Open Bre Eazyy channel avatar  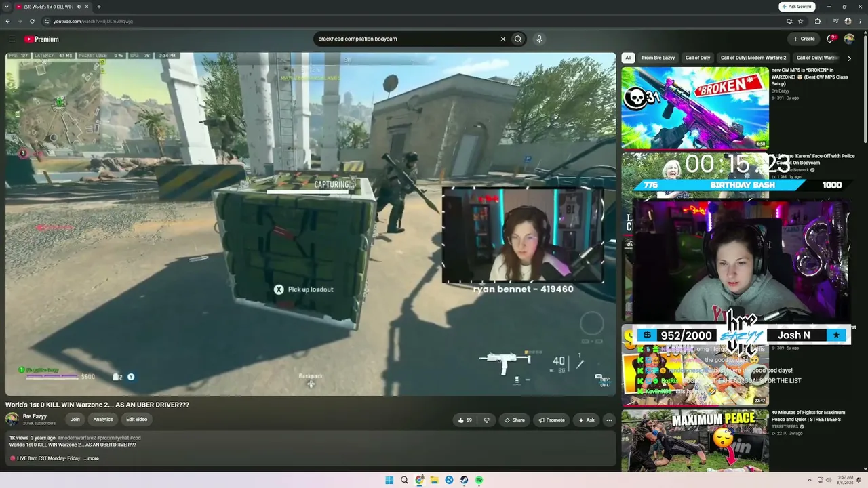click(x=12, y=419)
